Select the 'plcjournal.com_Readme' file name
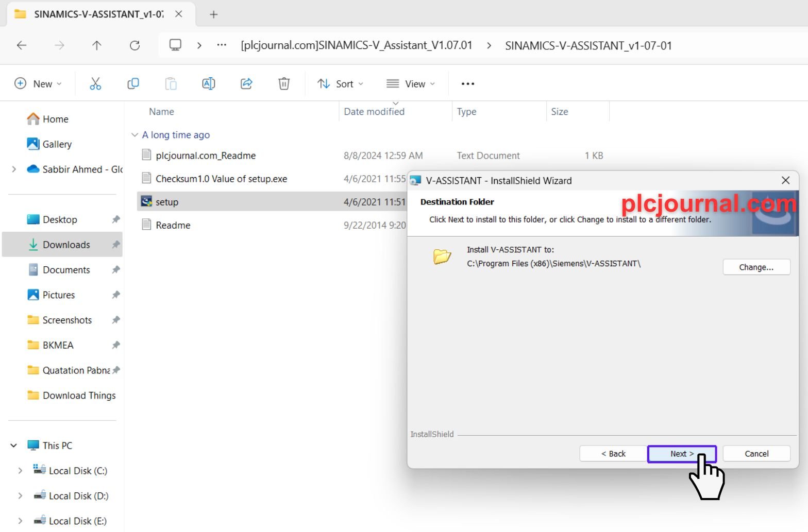 (x=206, y=156)
